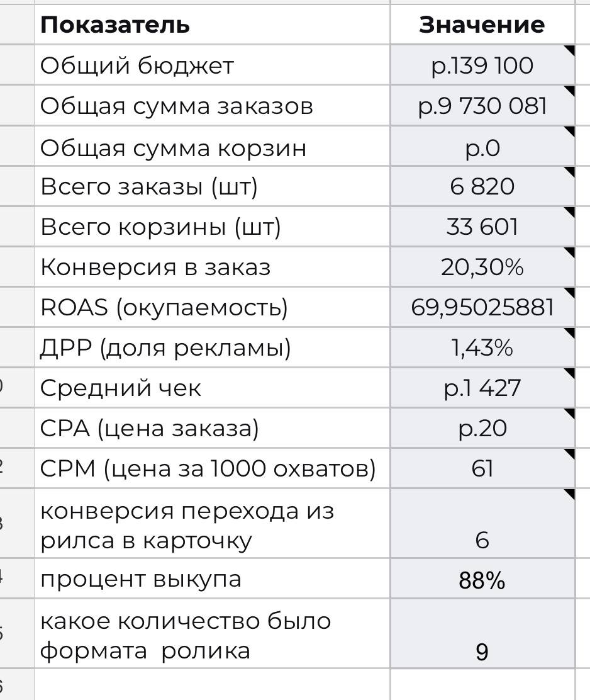The height and width of the screenshot is (700, 590).
Task: Click the note marker on ROAS value cell
Action: (x=569, y=293)
